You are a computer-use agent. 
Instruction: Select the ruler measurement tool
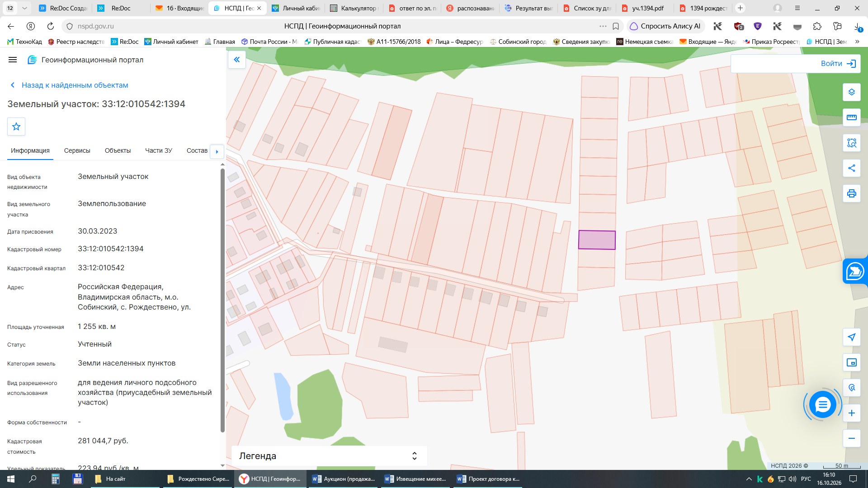(852, 117)
